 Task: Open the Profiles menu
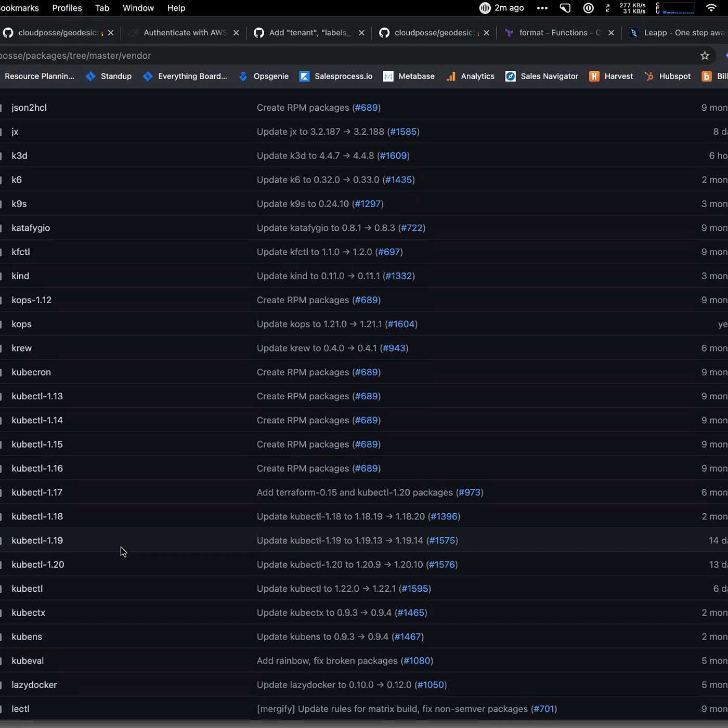(67, 8)
